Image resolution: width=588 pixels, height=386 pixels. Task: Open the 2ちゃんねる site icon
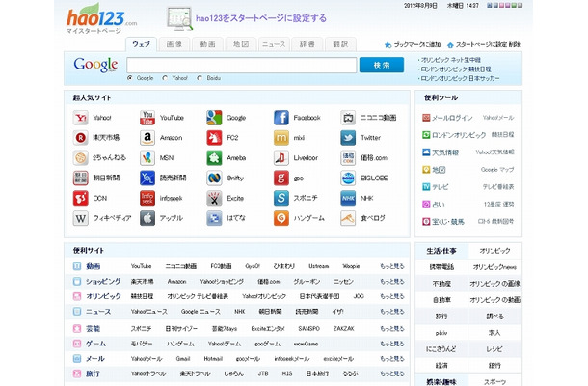[80, 157]
